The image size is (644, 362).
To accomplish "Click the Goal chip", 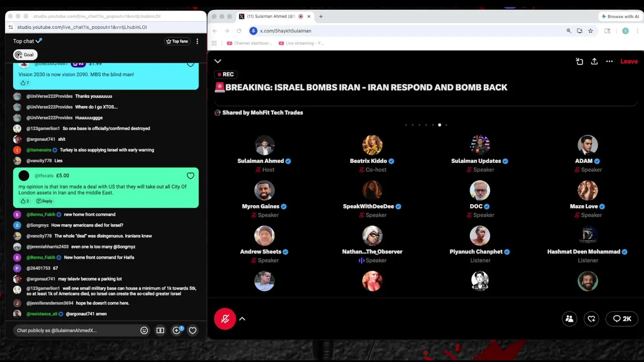I will click(x=24, y=55).
